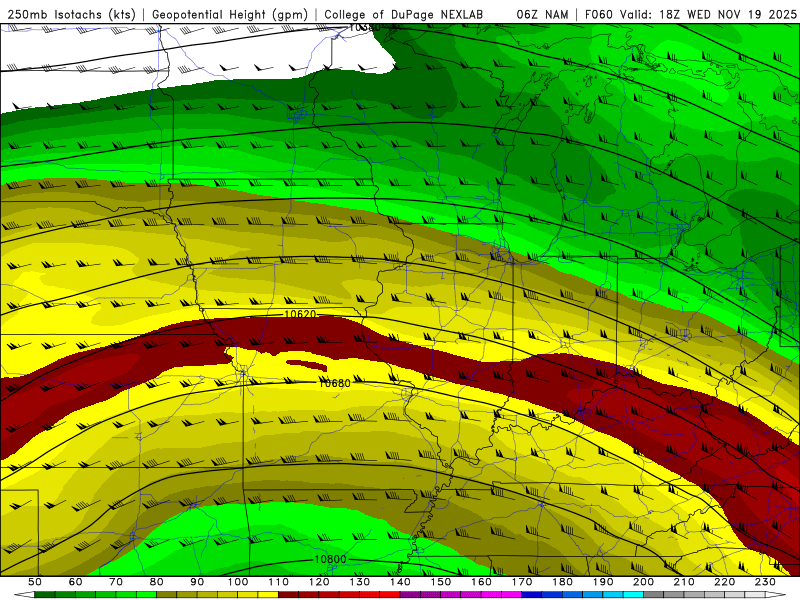Click the 'Valid: 18Z WED NOV 19 2025' text
The height and width of the screenshot is (600, 800).
point(708,15)
